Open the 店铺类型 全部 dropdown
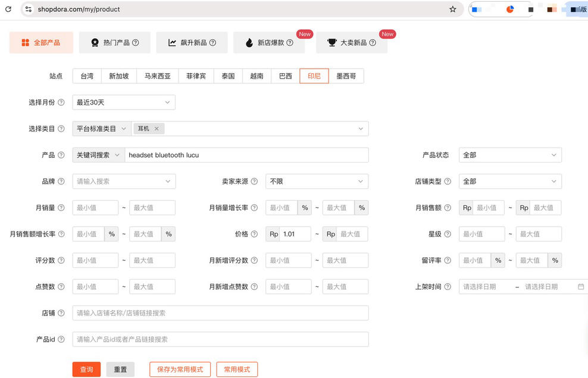Viewport: 588px width, 378px height. (x=510, y=182)
